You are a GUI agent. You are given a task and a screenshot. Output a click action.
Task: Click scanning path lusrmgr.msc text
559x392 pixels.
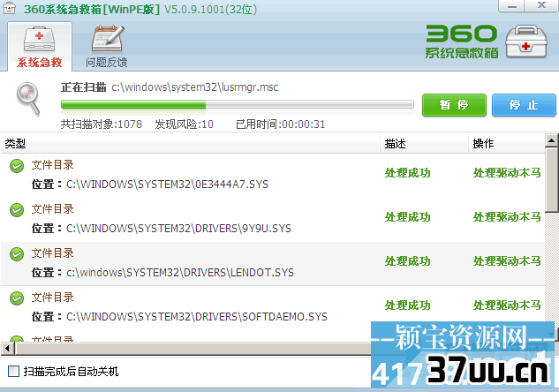(x=194, y=87)
